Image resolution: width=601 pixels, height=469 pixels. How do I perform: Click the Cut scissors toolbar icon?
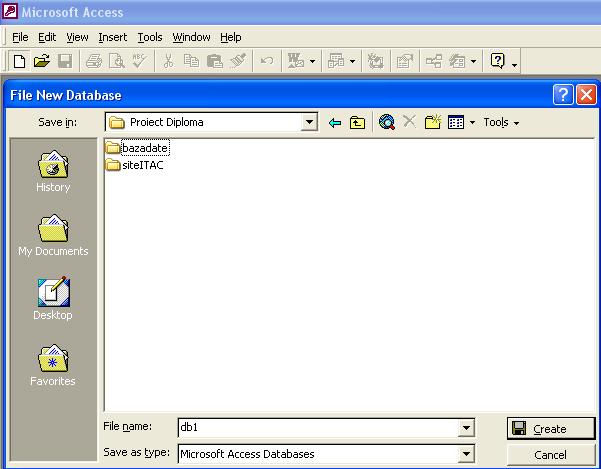(168, 61)
